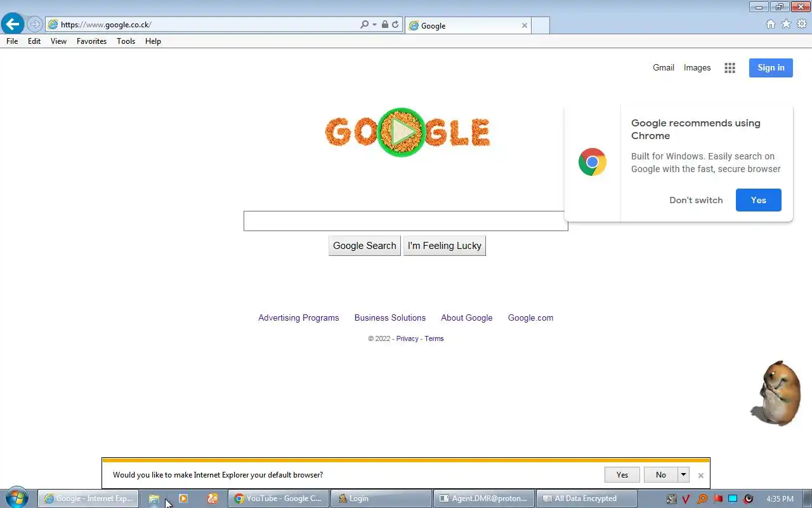The height and width of the screenshot is (508, 812).
Task: View the security lock icon in the address bar
Action: pyautogui.click(x=385, y=25)
